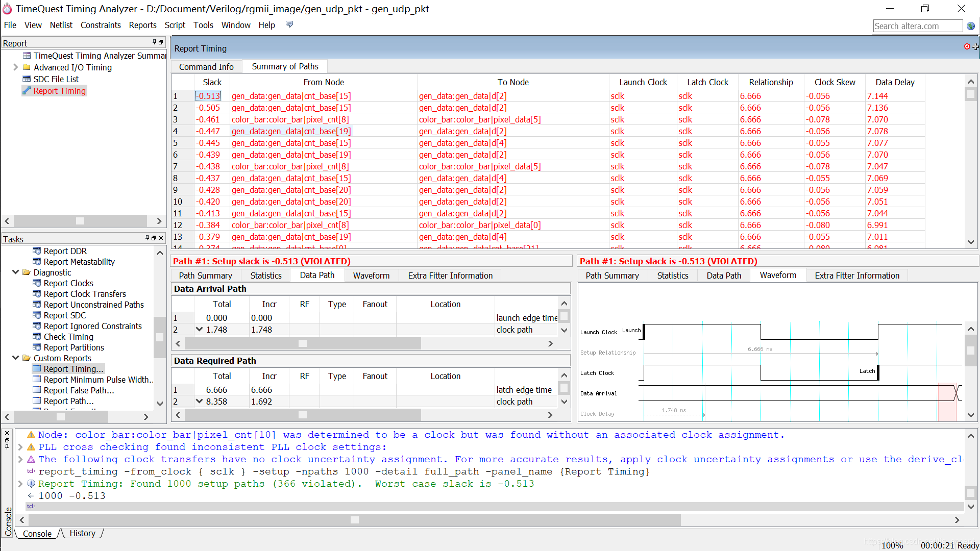
Task: Collapse the Diagnostic folder in Tasks
Action: (x=15, y=272)
